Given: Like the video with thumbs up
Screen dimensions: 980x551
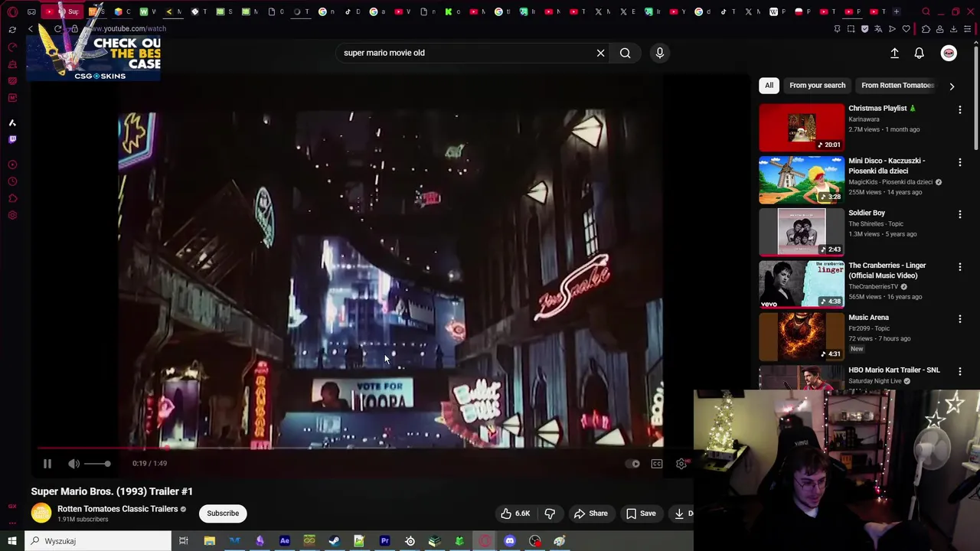Looking at the screenshot, I should pos(515,514).
